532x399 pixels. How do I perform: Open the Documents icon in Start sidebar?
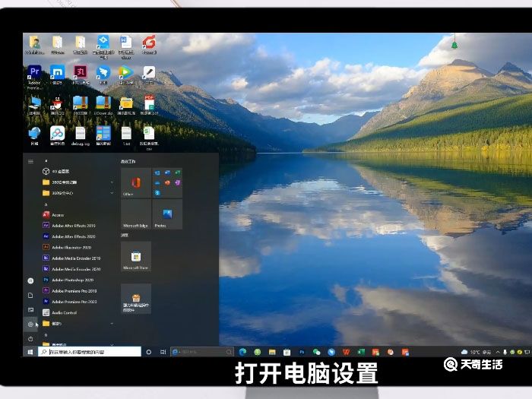(x=30, y=295)
